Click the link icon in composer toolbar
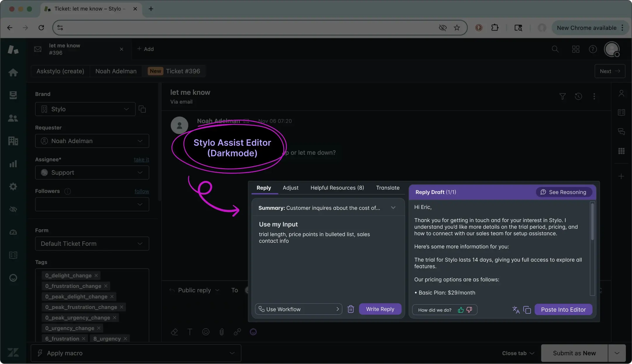The width and height of the screenshot is (632, 364). point(237,332)
